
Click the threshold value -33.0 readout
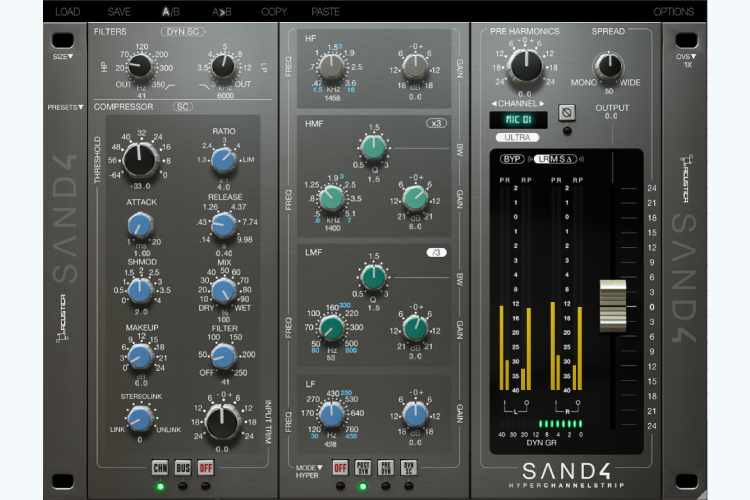pyautogui.click(x=140, y=186)
